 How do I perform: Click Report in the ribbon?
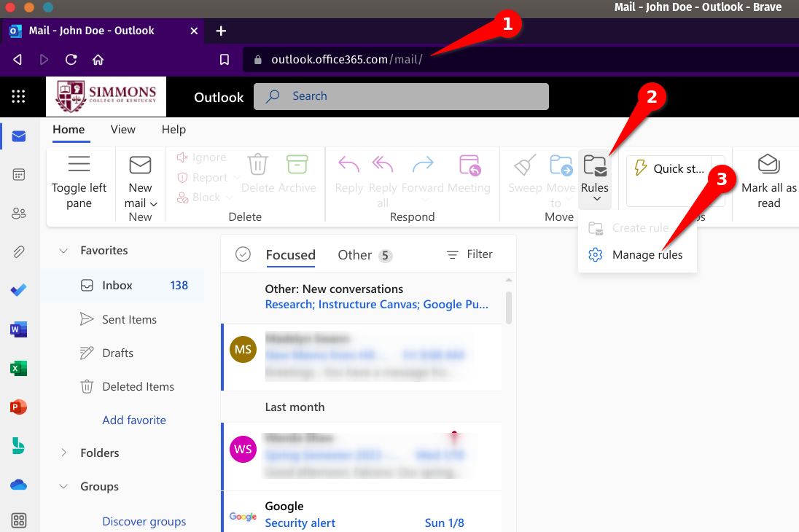point(203,177)
